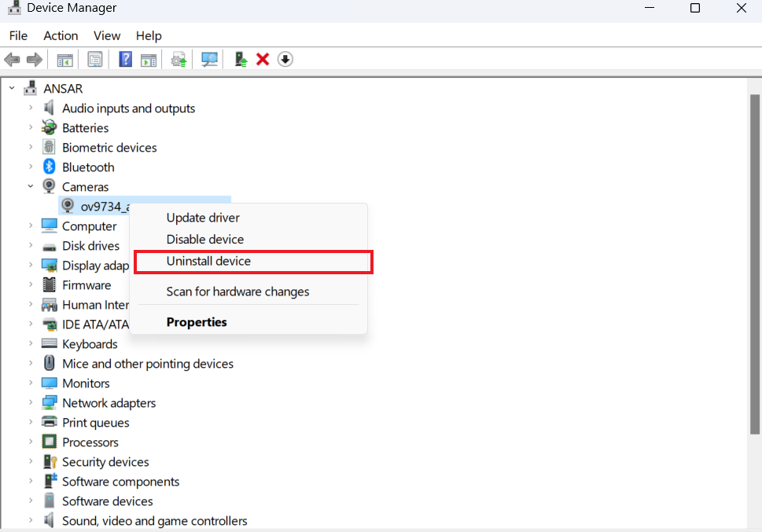
Task: Open the File menu
Action: (18, 35)
